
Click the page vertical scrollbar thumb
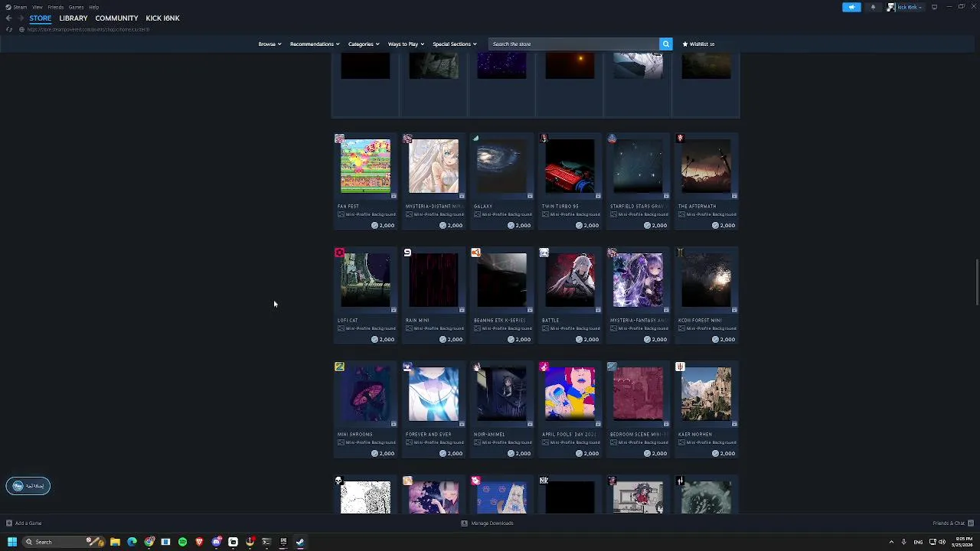click(x=976, y=282)
